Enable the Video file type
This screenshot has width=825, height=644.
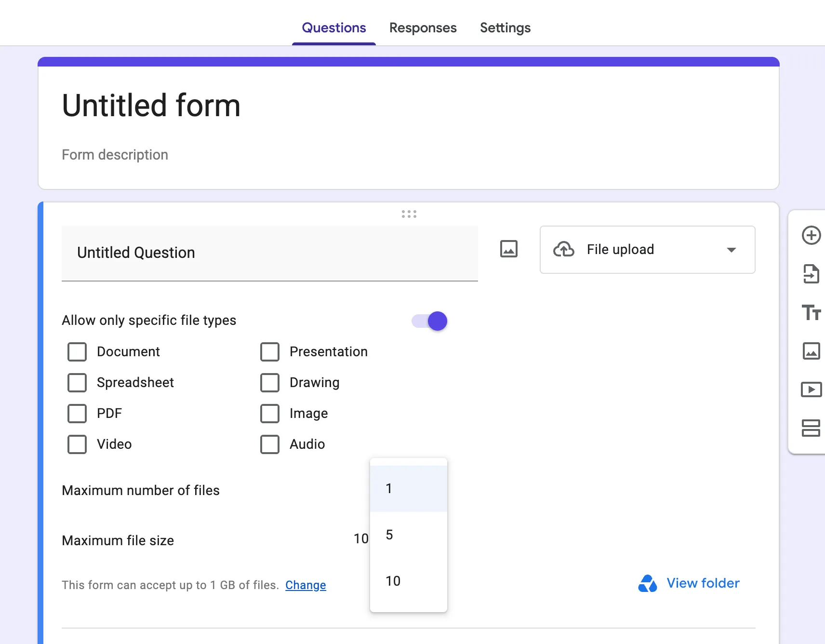[77, 444]
